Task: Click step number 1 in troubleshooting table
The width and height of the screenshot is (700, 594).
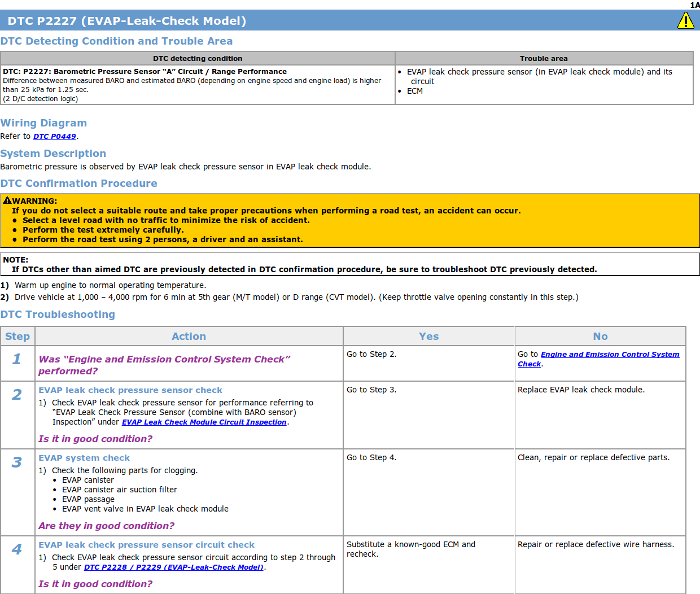Action: [x=17, y=359]
